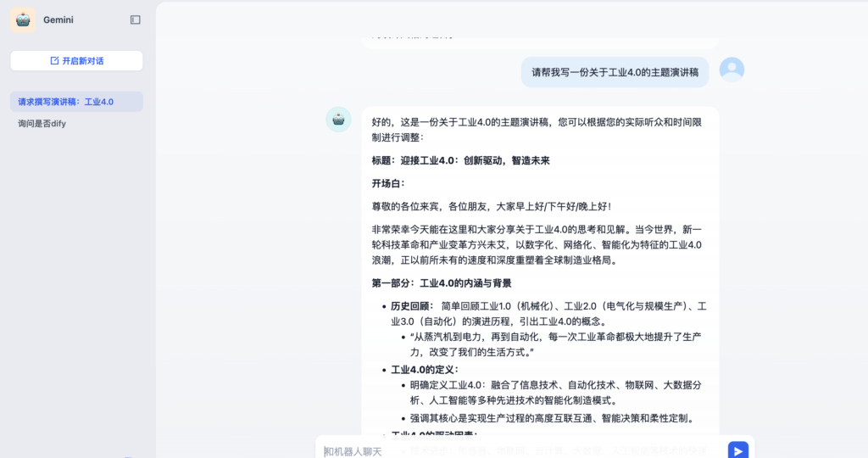Click the 历史回顾 bullet item
The width and height of the screenshot is (868, 458).
coord(412,306)
